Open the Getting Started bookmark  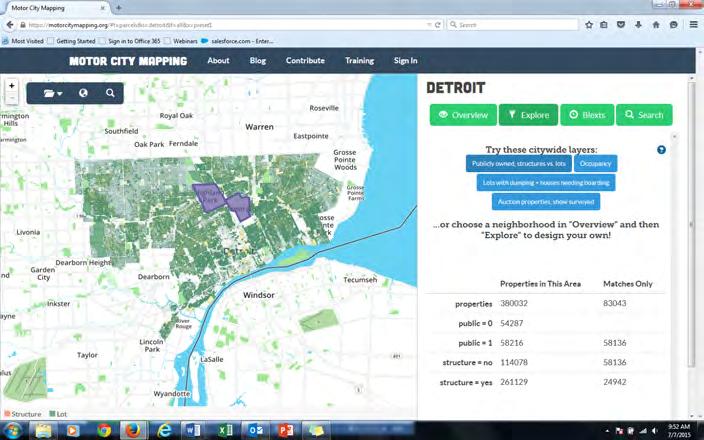click(x=71, y=41)
